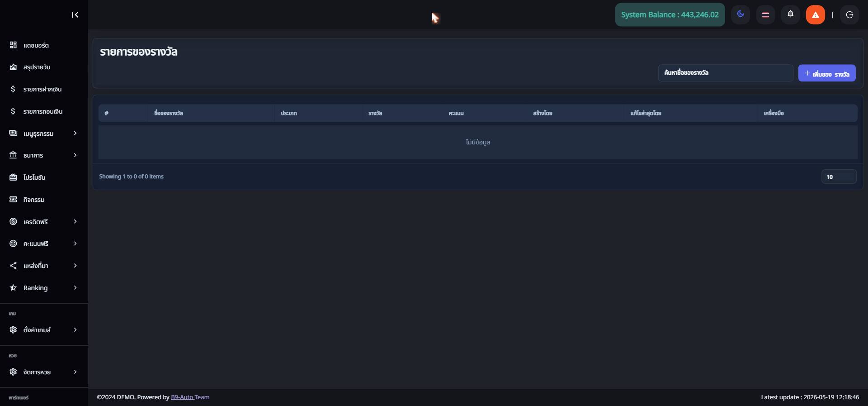Toggle dark mode with the moon icon
The image size is (868, 406).
tap(741, 14)
